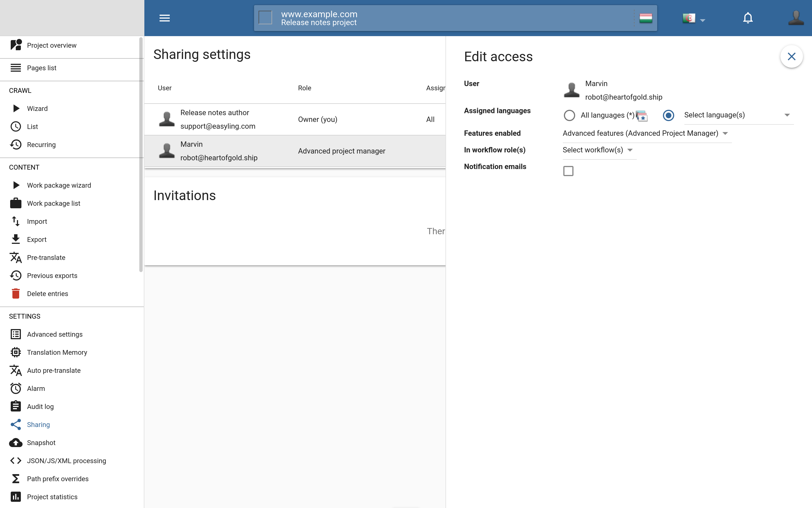Click the Work package list briefcase icon
The width and height of the screenshot is (812, 508).
coord(16,203)
